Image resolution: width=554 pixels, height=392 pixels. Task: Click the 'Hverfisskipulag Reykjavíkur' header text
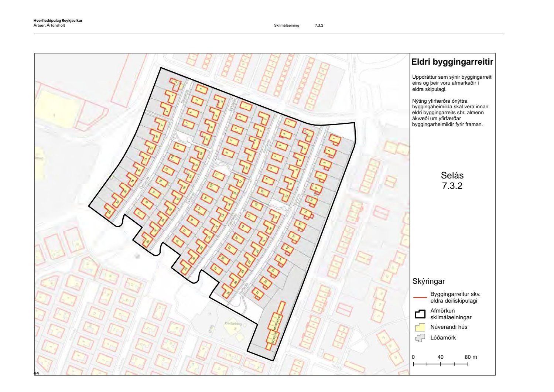click(x=58, y=21)
